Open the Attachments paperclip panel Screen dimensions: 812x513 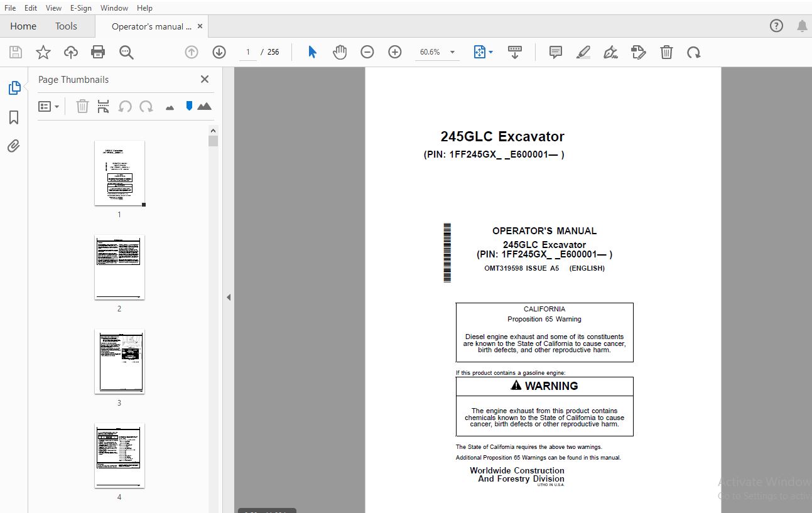click(x=14, y=146)
